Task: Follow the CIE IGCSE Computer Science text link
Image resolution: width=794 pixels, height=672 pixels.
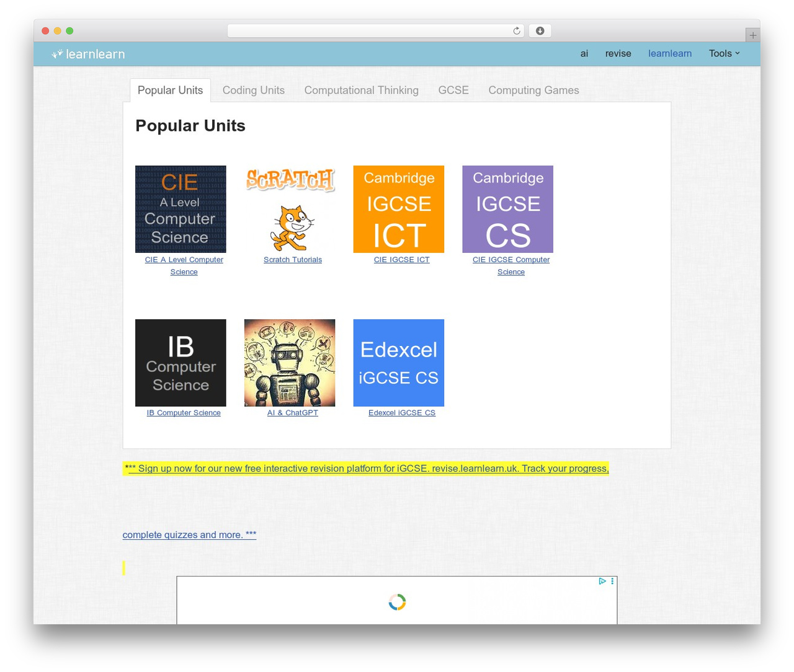Action: click(511, 266)
